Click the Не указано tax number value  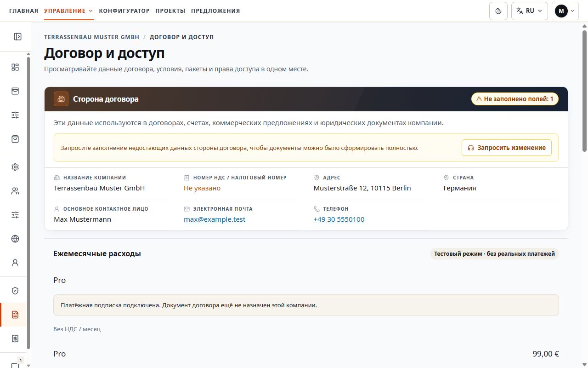(x=202, y=188)
